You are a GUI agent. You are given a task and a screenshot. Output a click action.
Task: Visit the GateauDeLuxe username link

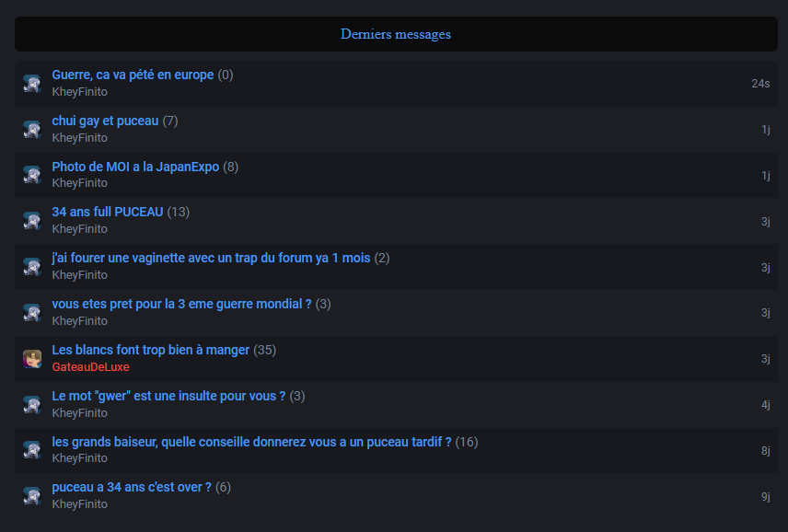[90, 367]
